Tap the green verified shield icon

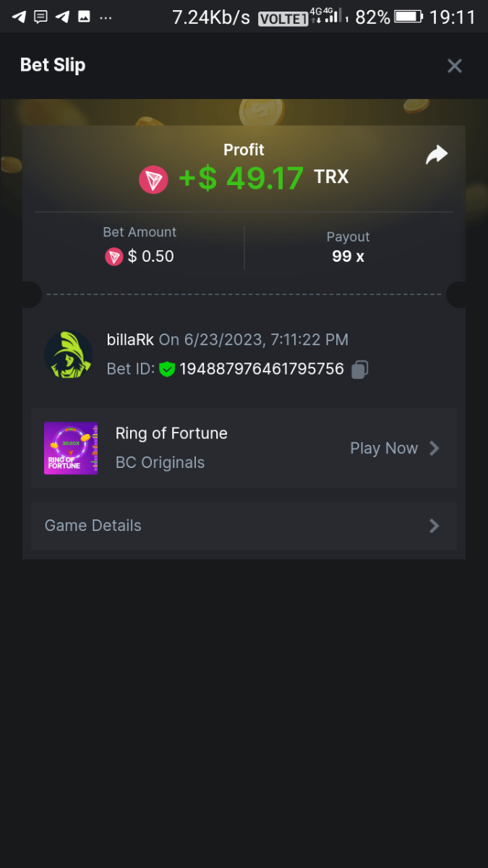[x=167, y=370]
